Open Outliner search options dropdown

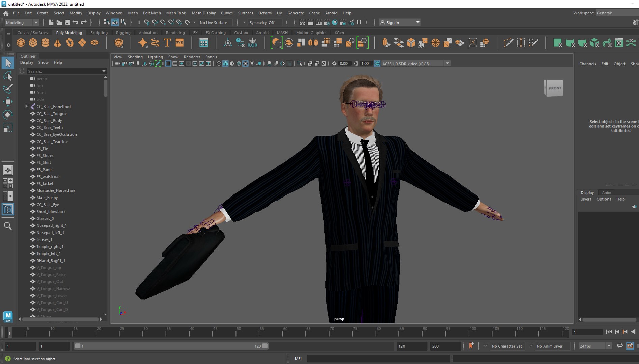(x=104, y=71)
